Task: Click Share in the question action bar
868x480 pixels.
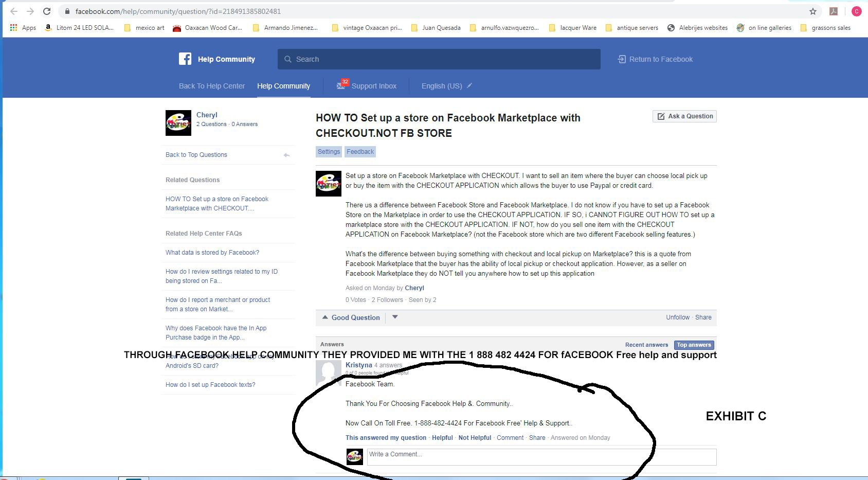Action: tap(703, 317)
